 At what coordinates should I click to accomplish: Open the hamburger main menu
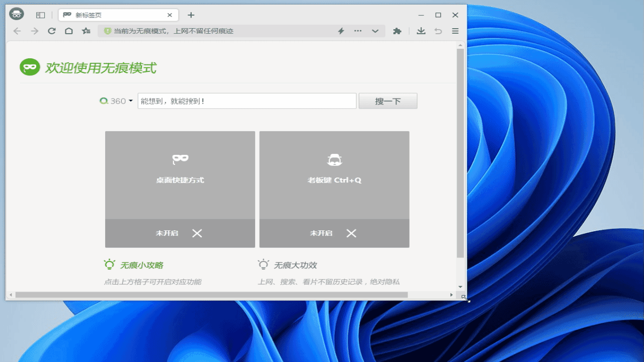(455, 31)
